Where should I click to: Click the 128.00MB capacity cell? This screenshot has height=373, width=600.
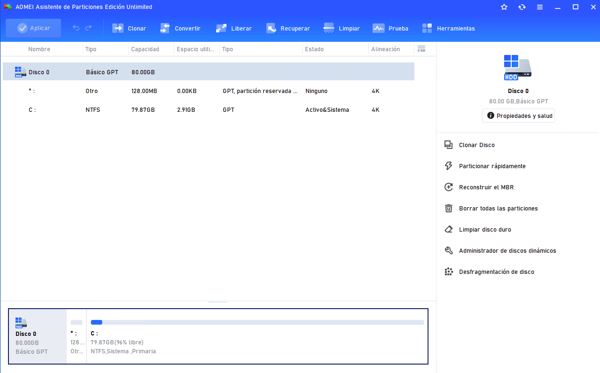click(144, 91)
